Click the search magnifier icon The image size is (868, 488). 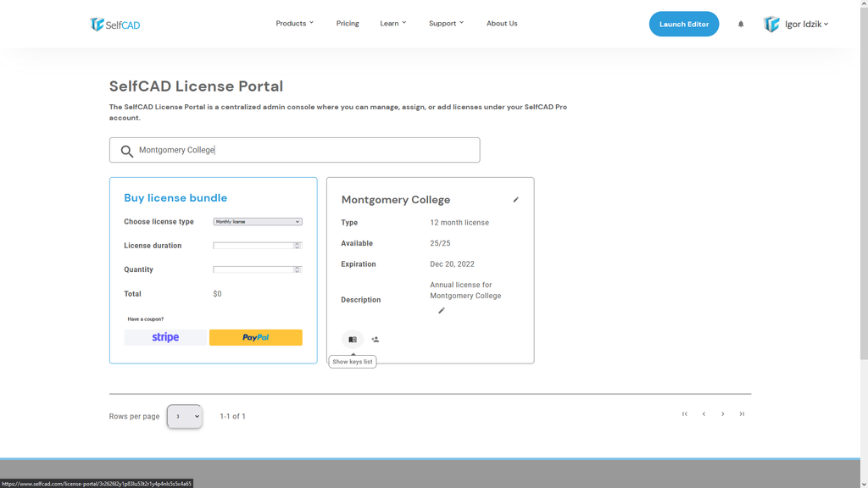pos(127,151)
